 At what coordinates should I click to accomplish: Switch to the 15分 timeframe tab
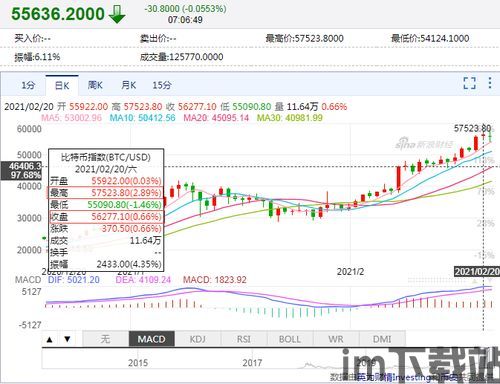(x=162, y=85)
